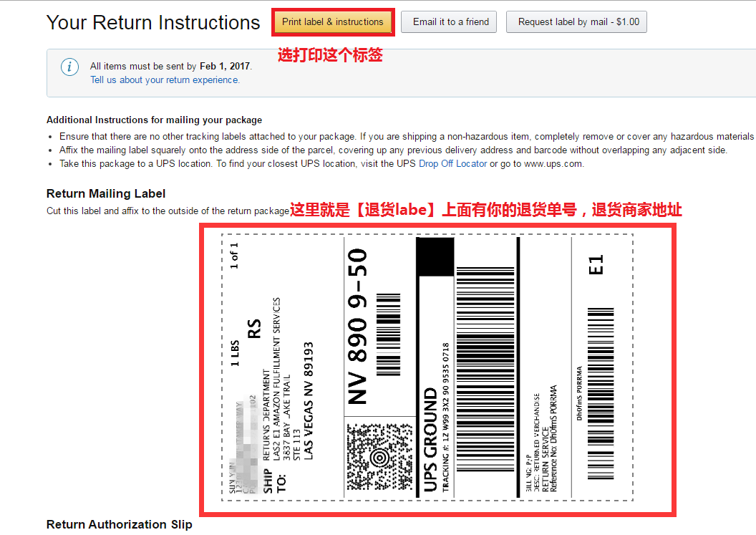Screen dimensions: 756x535
Task: Open the UPS Drop Off Locator link
Action: click(452, 163)
